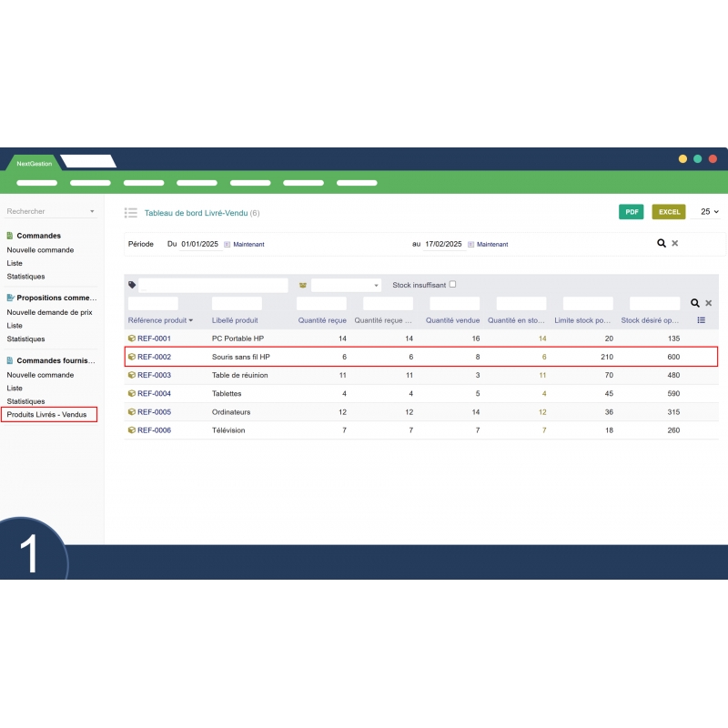Click the product cube icon for REF-0003
The height and width of the screenshot is (728, 728).
(x=132, y=375)
